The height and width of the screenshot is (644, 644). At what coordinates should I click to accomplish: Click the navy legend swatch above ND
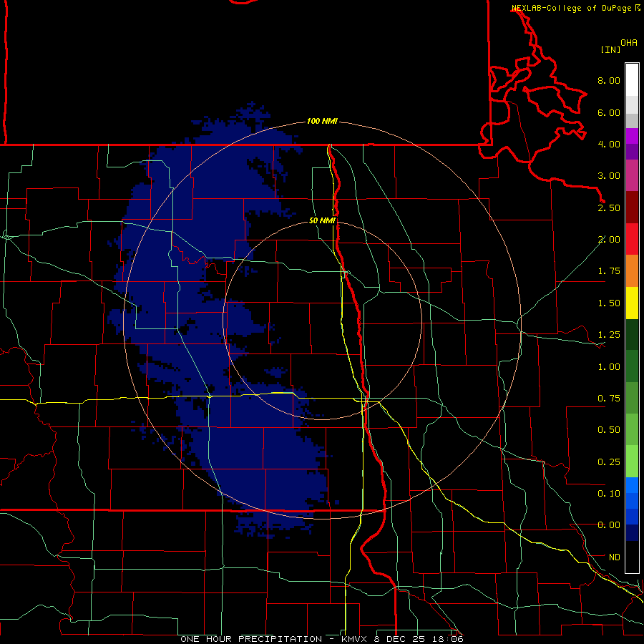[x=632, y=533]
